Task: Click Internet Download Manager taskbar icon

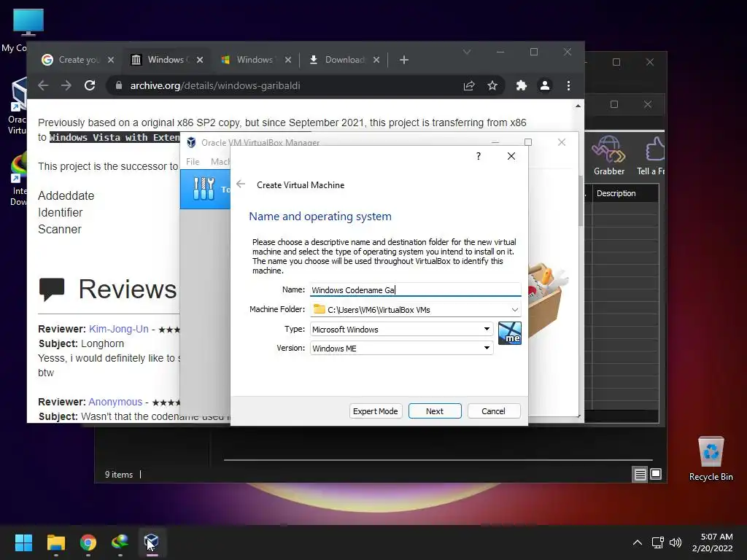Action: tap(120, 542)
